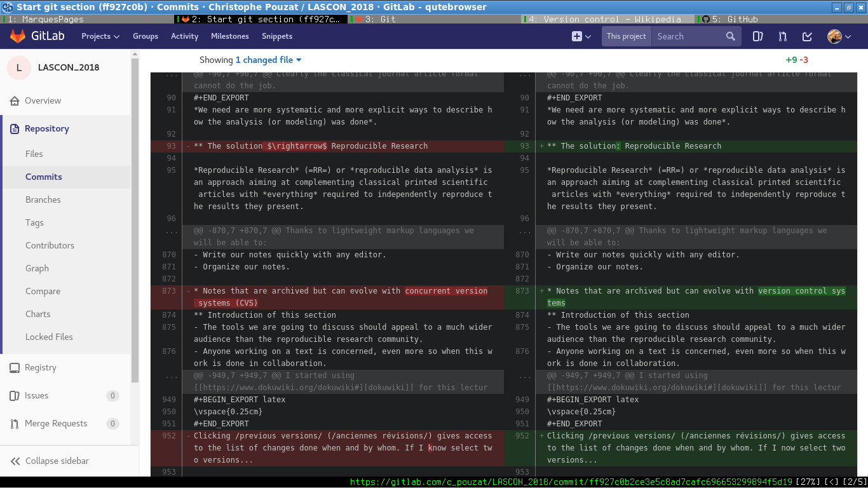
Task: Switch to the Version control Wikipedia tab
Action: [x=604, y=19]
